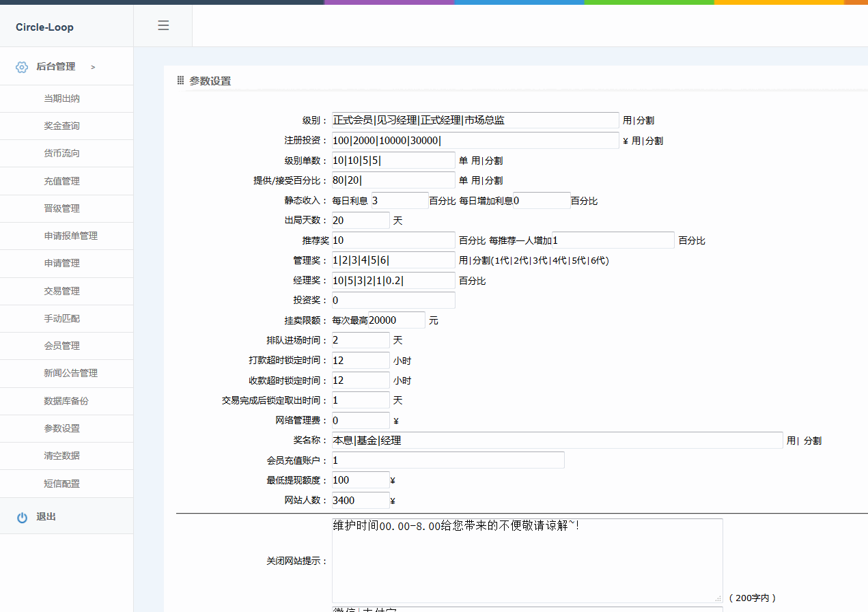Viewport: 868px width, 612px height.
Task: Click the 注册投资 input field
Action: [x=475, y=141]
